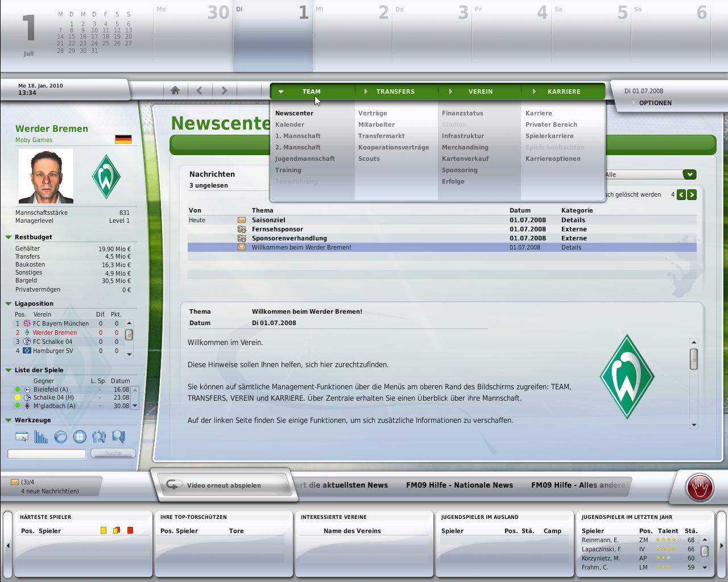The image size is (728, 582).
Task: Open the globe tool in Werkzeuge
Action: coord(80,436)
